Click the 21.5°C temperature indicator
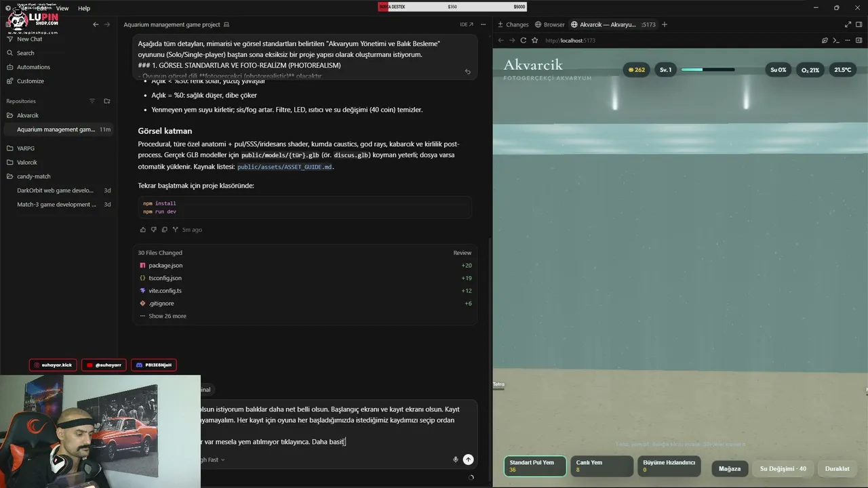 tap(843, 70)
